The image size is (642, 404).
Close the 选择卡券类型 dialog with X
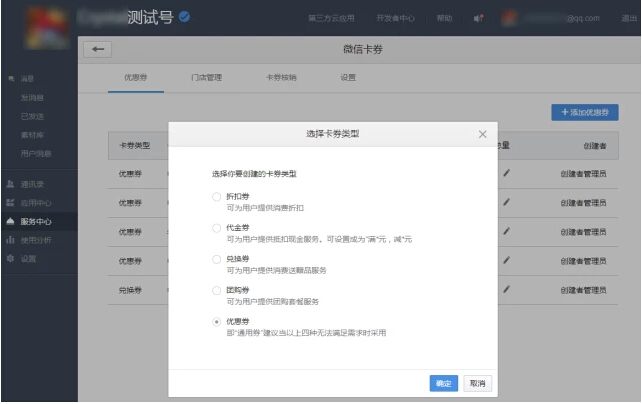pos(482,134)
